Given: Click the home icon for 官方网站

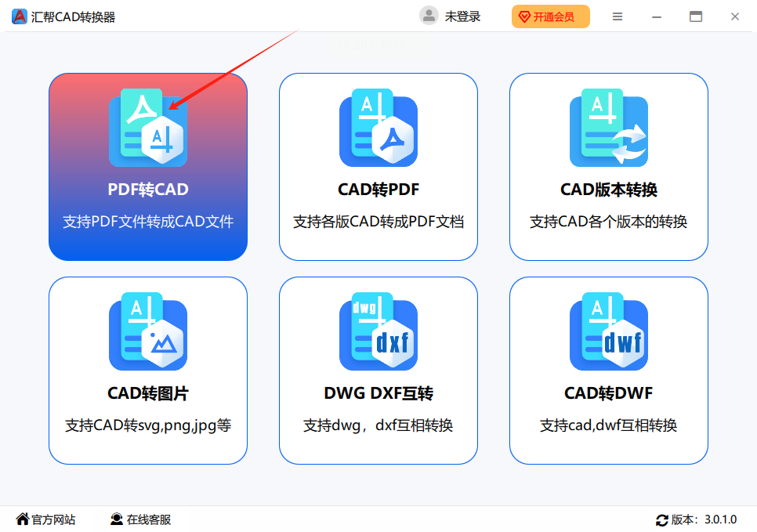Looking at the screenshot, I should 22,519.
